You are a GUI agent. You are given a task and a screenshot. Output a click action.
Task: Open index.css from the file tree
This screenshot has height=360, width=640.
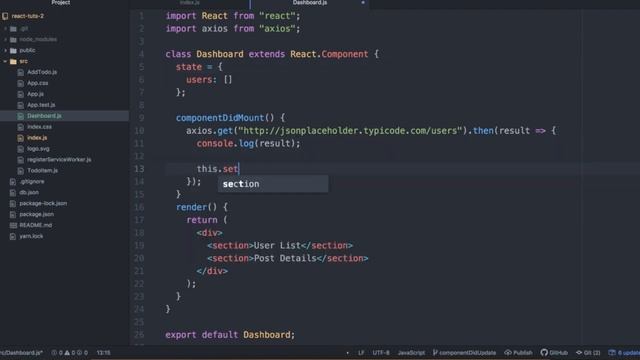[x=39, y=127]
